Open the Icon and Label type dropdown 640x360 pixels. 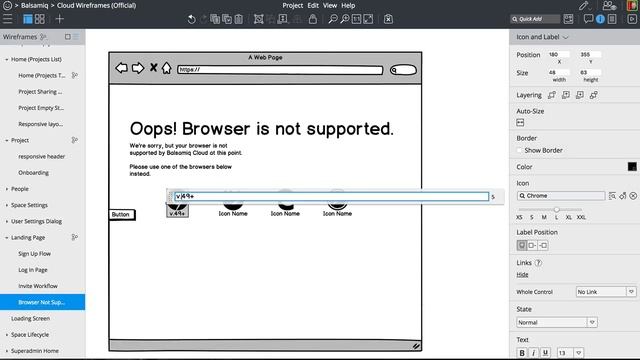542,37
